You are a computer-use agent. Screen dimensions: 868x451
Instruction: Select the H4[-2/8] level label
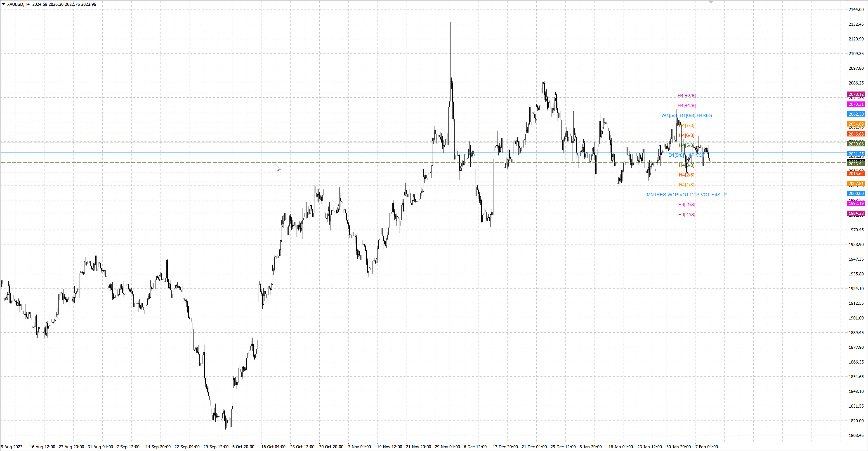tap(686, 215)
